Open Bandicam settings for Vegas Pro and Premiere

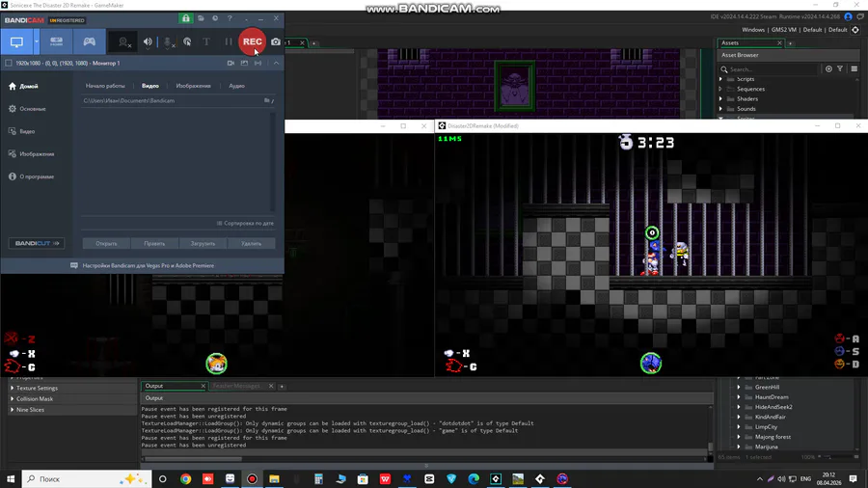pos(143,265)
